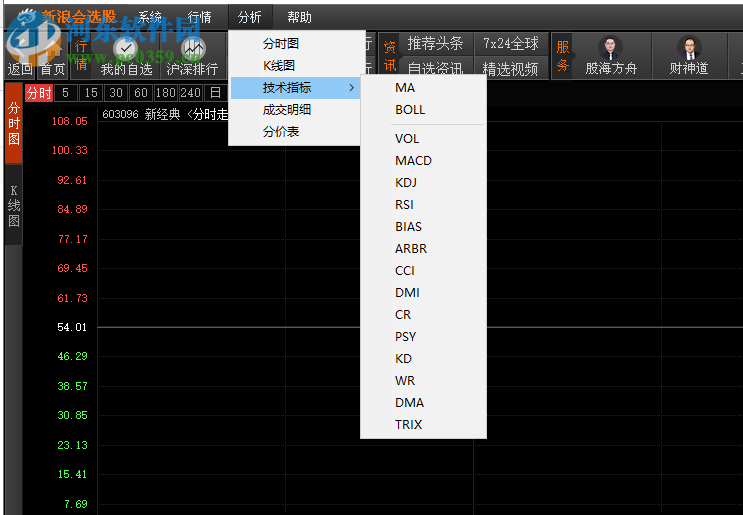This screenshot has height=515, width=743.
Task: Select the MA indicator
Action: (423, 88)
